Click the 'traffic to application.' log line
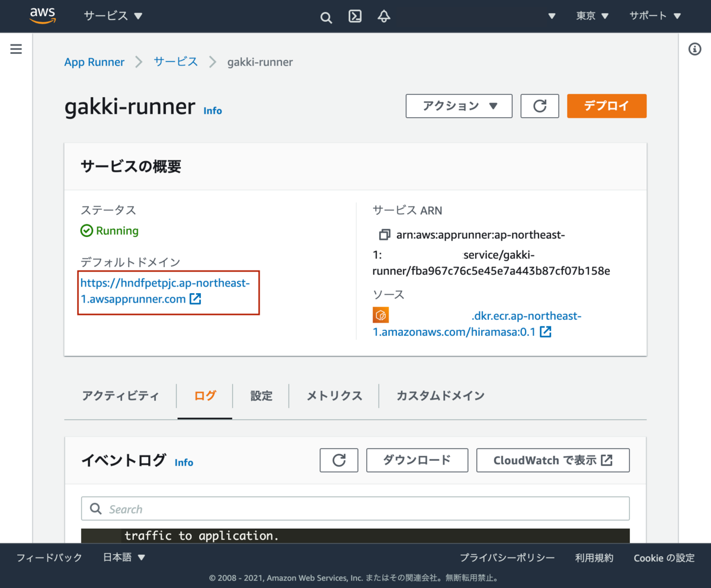Screen dimensions: 711x588 (x=201, y=536)
